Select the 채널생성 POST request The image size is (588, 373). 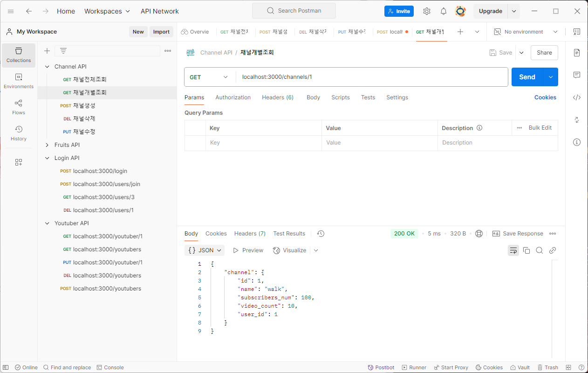(107, 106)
